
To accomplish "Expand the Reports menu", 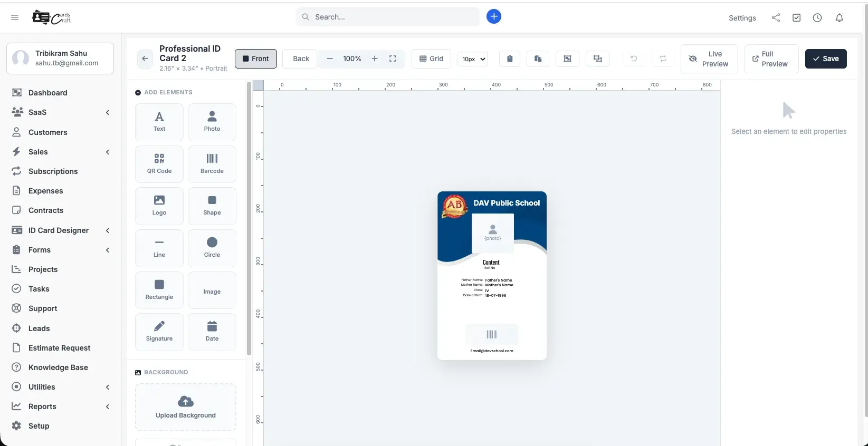I will (x=61, y=406).
